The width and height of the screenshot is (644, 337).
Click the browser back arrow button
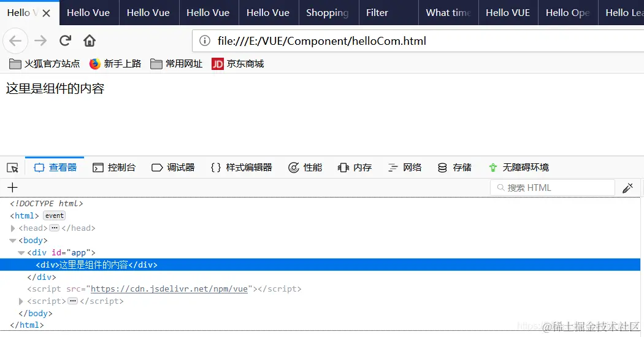tap(15, 41)
